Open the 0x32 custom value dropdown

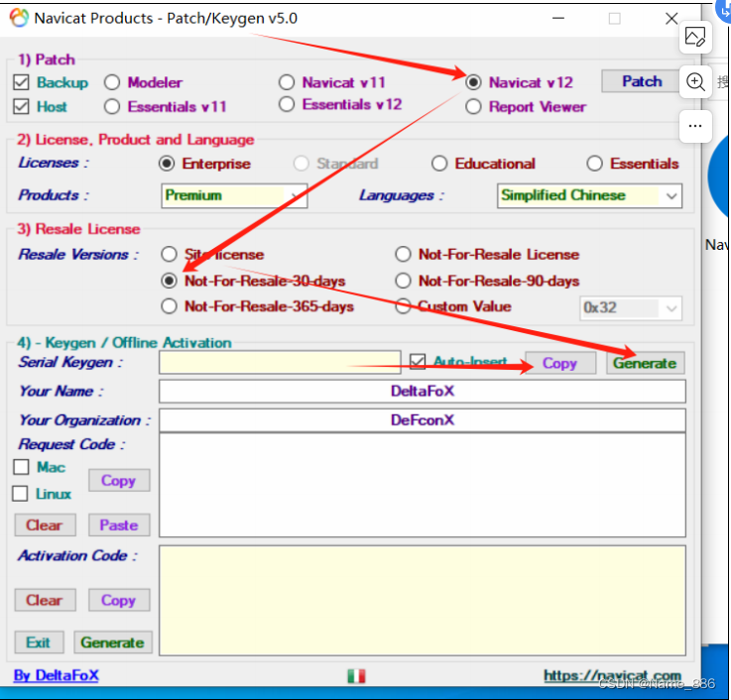coord(631,308)
